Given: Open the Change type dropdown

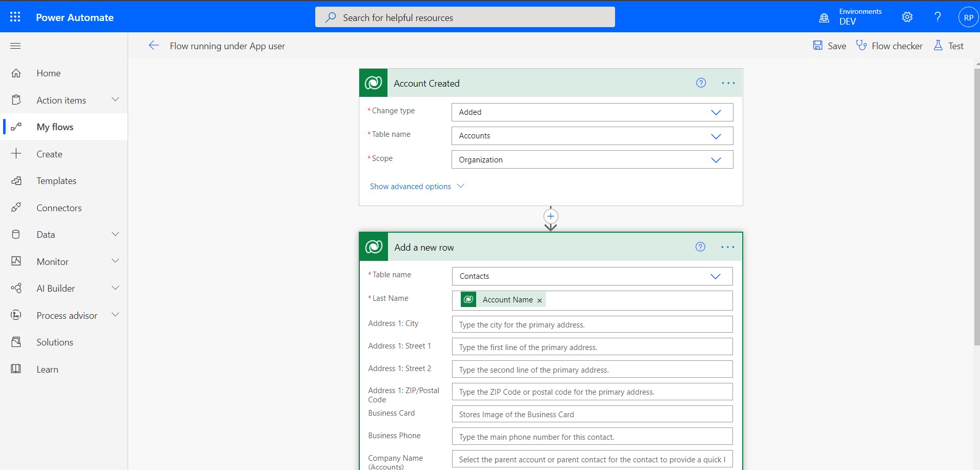Looking at the screenshot, I should point(592,112).
